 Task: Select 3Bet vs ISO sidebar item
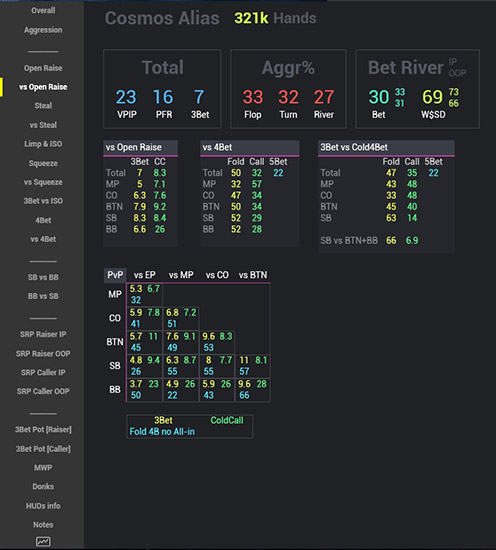pos(43,201)
